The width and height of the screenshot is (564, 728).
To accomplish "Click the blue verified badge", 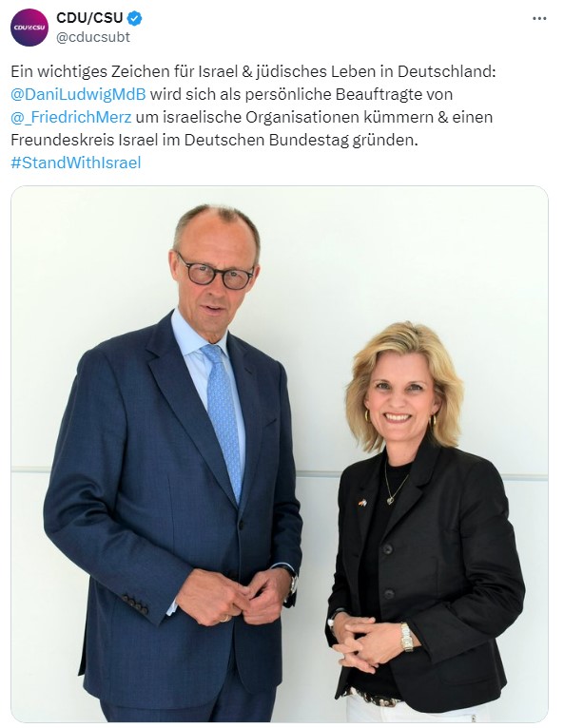I will tap(135, 18).
